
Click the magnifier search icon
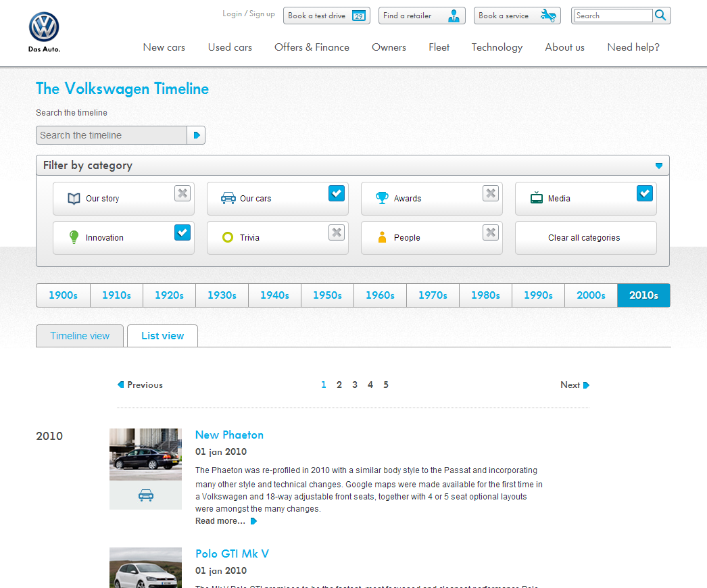[660, 16]
